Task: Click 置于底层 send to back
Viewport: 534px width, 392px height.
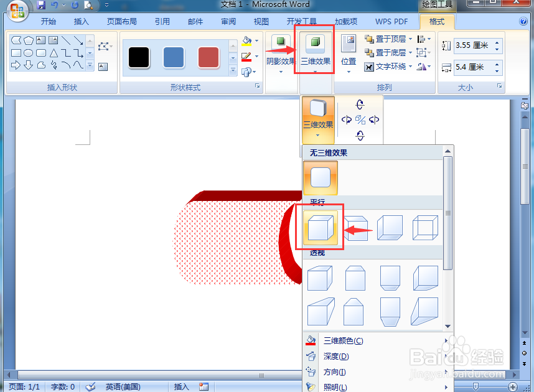Action: click(x=388, y=53)
